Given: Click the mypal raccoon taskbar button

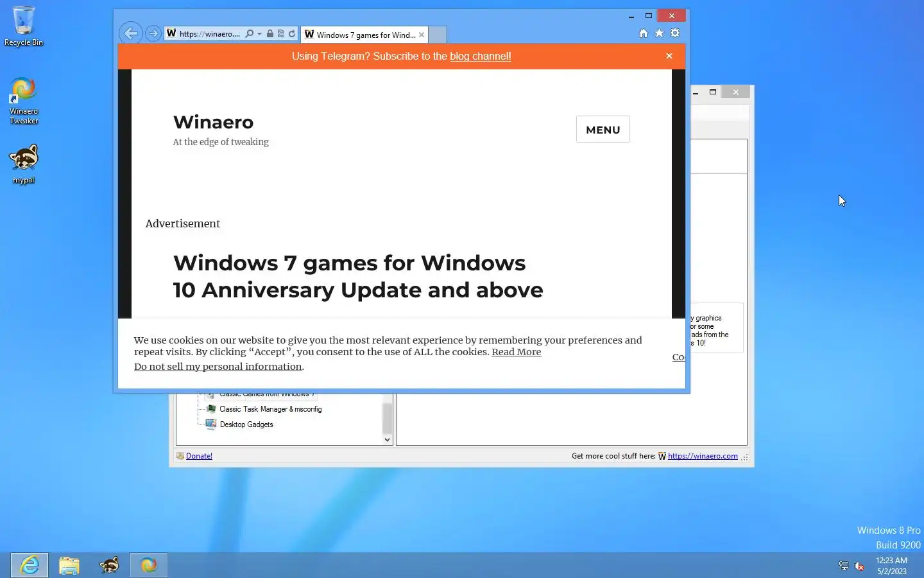Looking at the screenshot, I should pos(109,565).
